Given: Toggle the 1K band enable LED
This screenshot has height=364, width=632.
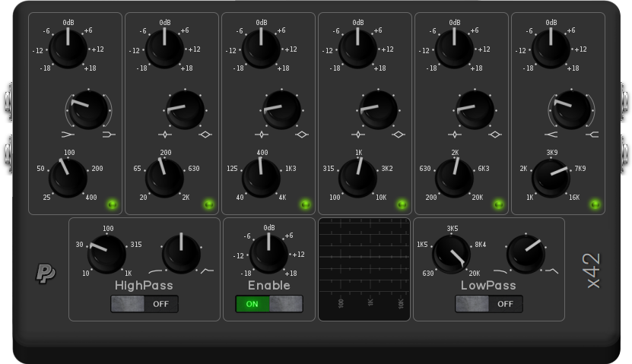Looking at the screenshot, I should [402, 204].
